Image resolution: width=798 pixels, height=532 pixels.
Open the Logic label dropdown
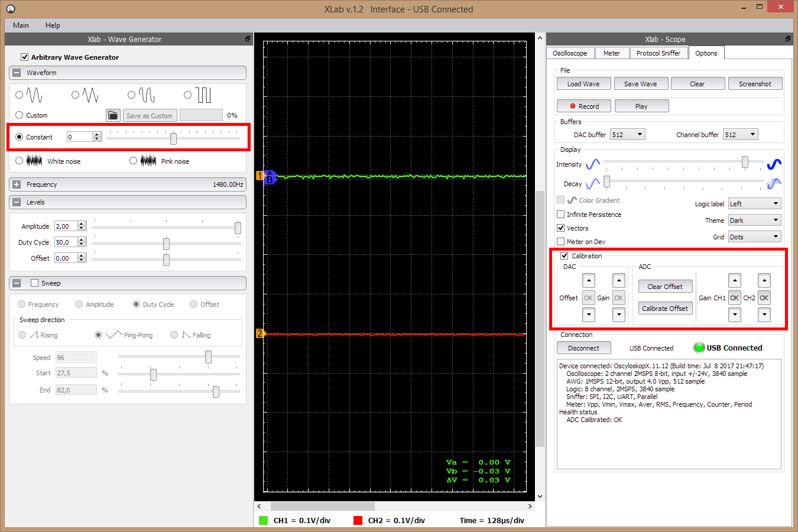click(754, 204)
